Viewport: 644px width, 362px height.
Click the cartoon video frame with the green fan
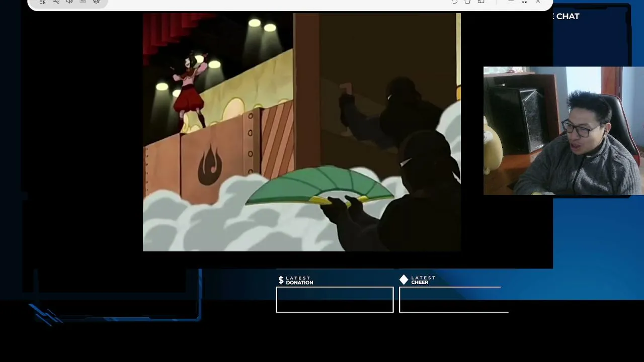coord(302,132)
